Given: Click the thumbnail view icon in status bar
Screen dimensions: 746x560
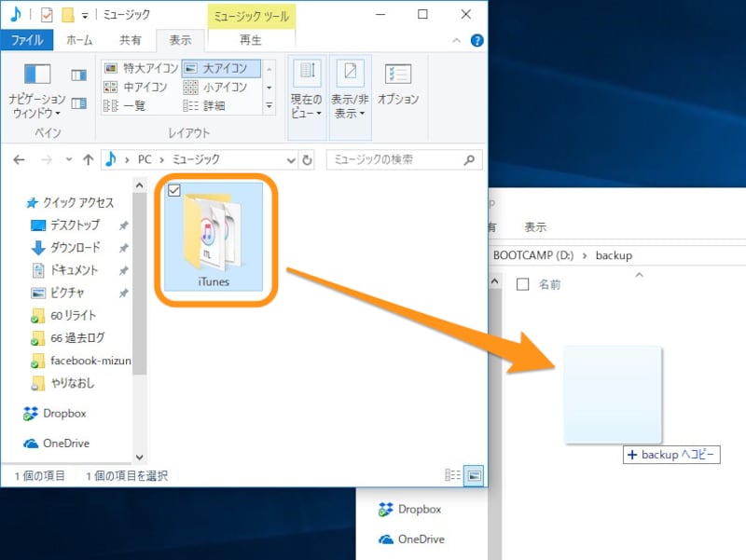Looking at the screenshot, I should pyautogui.click(x=474, y=475).
